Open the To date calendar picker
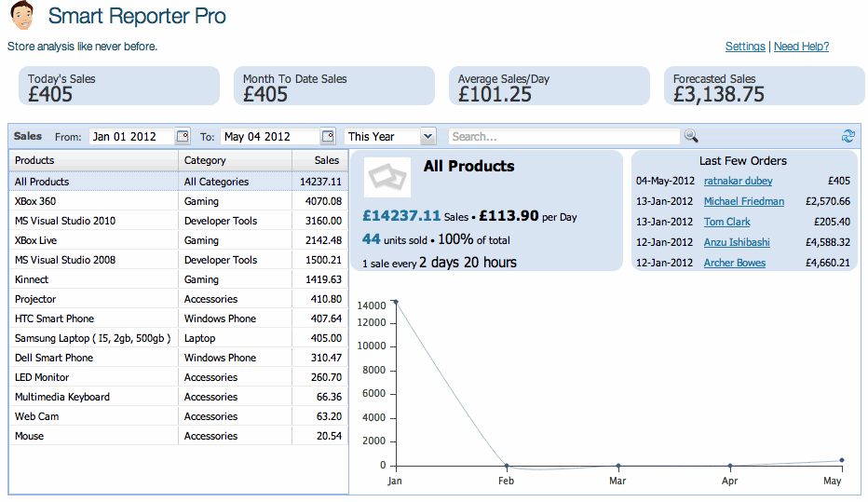868x502 pixels. [x=328, y=137]
